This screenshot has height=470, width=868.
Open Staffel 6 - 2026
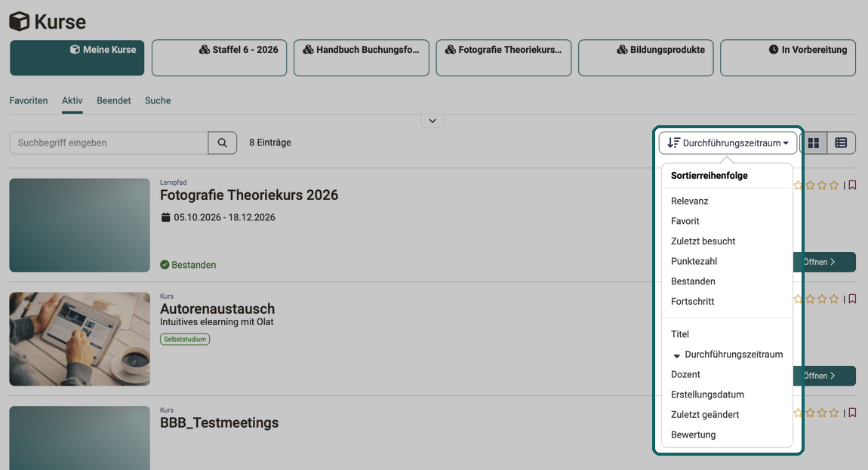pos(219,57)
